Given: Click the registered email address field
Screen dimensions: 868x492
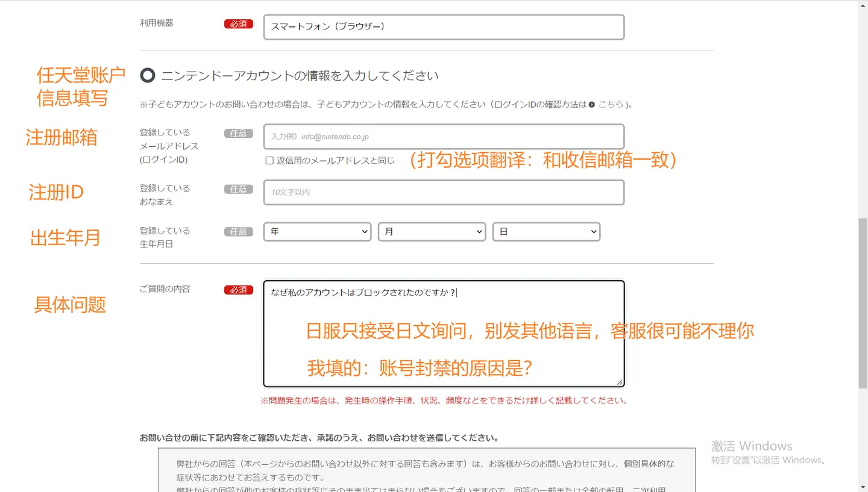Looking at the screenshot, I should [444, 137].
